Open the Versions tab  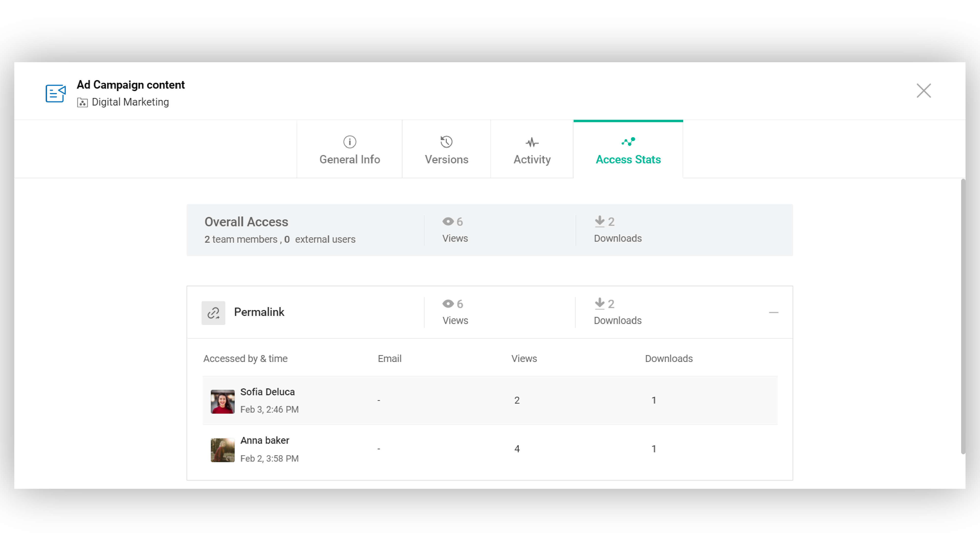[446, 159]
